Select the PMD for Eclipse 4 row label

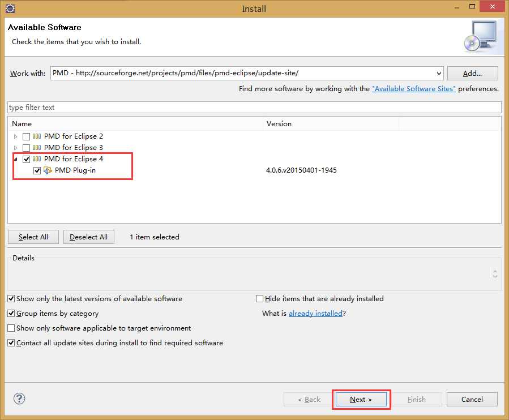[x=74, y=159]
